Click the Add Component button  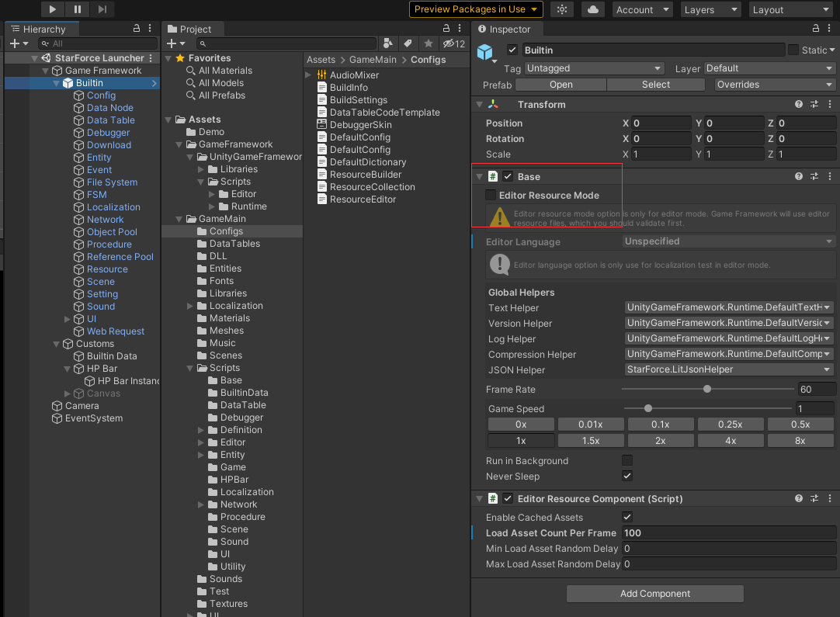click(x=654, y=594)
